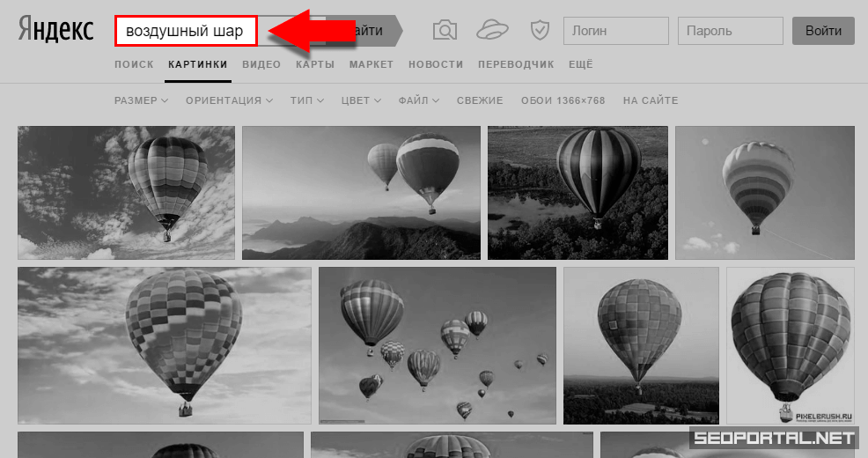The width and height of the screenshot is (868, 458).
Task: Toggle the Обои 1366×768 filter
Action: pos(563,100)
